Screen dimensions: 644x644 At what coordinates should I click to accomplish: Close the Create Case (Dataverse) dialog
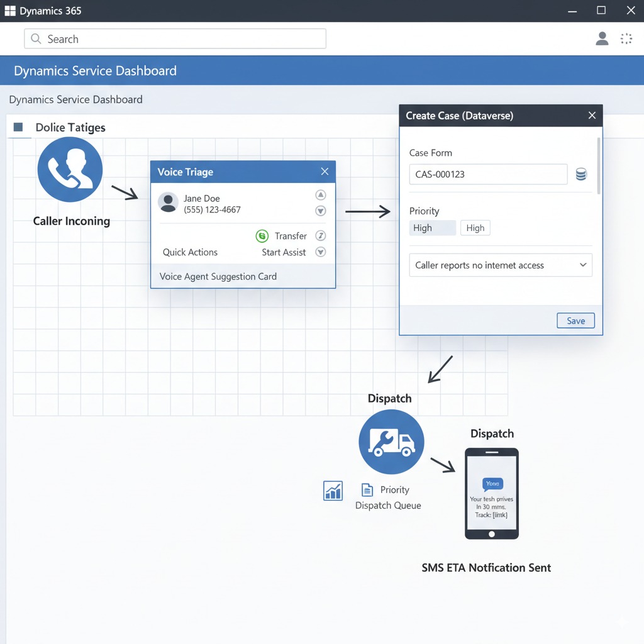pyautogui.click(x=592, y=116)
